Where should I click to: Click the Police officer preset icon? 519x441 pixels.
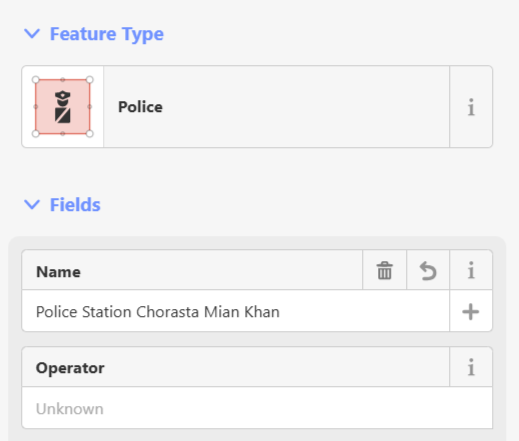click(x=63, y=107)
